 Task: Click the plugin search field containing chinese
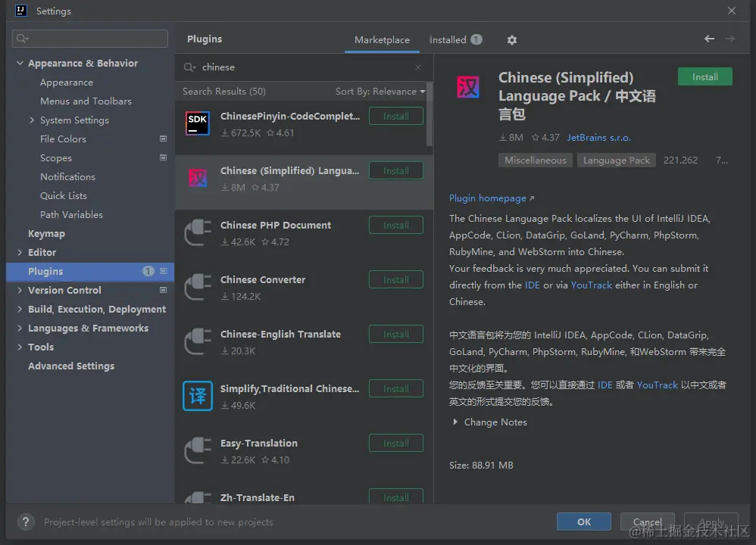tap(304, 67)
